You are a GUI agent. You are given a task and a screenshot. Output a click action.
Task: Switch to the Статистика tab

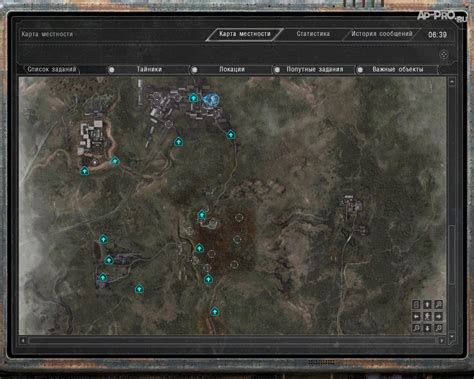[x=313, y=34]
